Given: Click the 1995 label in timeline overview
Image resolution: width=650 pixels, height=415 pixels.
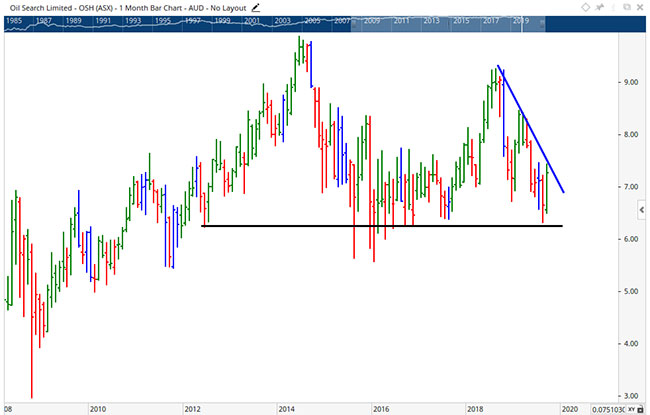Looking at the screenshot, I should (163, 20).
